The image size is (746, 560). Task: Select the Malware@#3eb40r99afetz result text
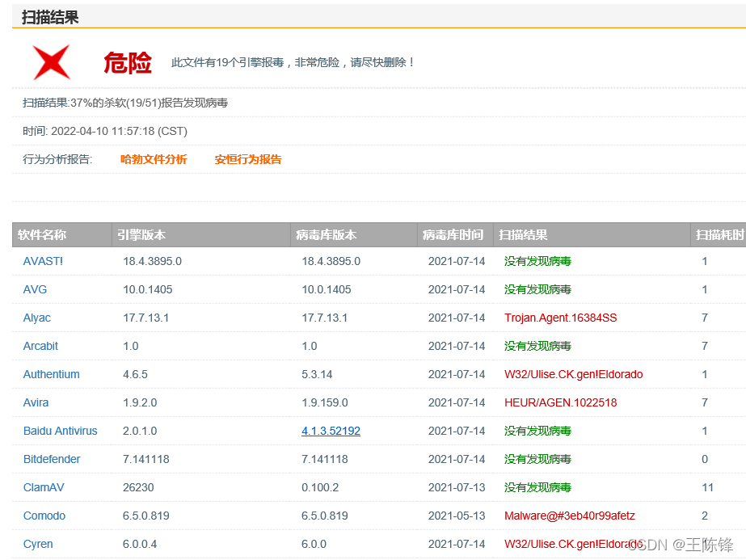570,516
